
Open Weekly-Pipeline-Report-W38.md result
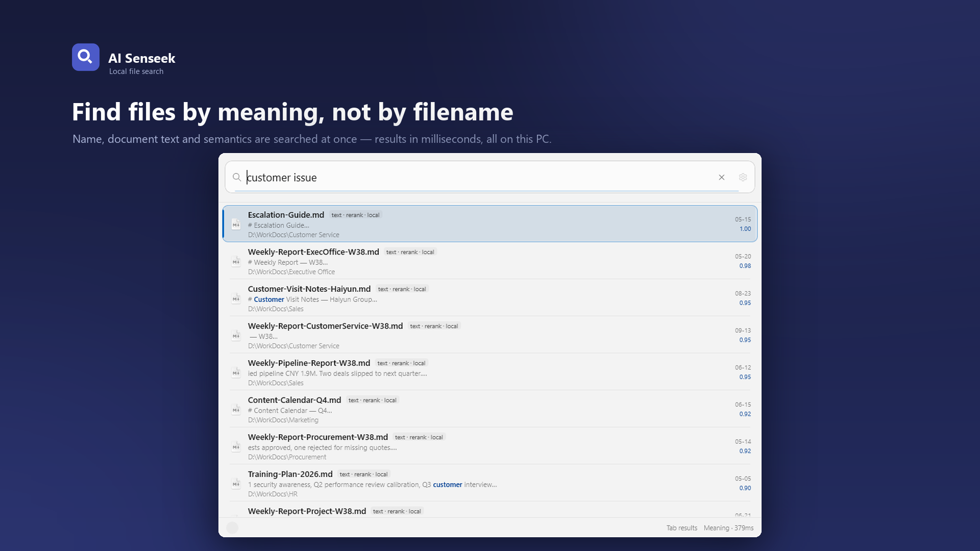(490, 372)
